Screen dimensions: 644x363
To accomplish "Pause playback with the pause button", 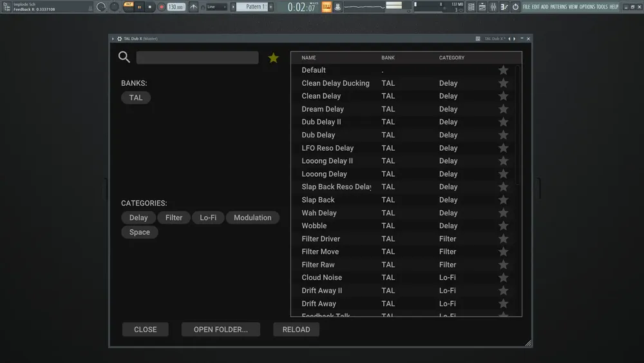I will (139, 7).
